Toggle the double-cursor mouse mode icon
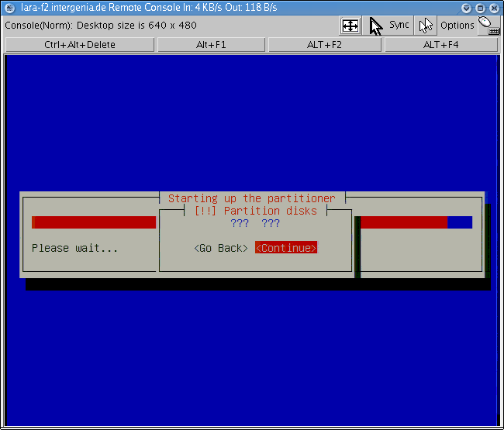The image size is (504, 430). tap(425, 26)
